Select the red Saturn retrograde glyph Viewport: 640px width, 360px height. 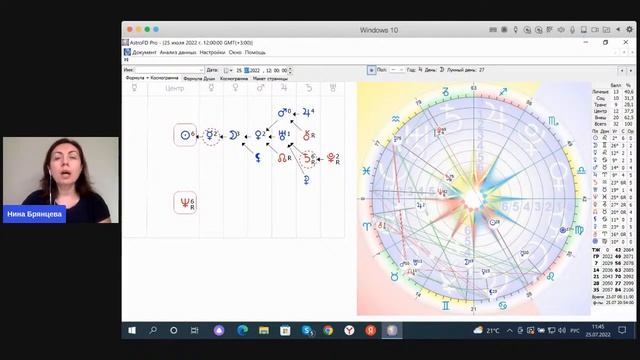point(308,159)
